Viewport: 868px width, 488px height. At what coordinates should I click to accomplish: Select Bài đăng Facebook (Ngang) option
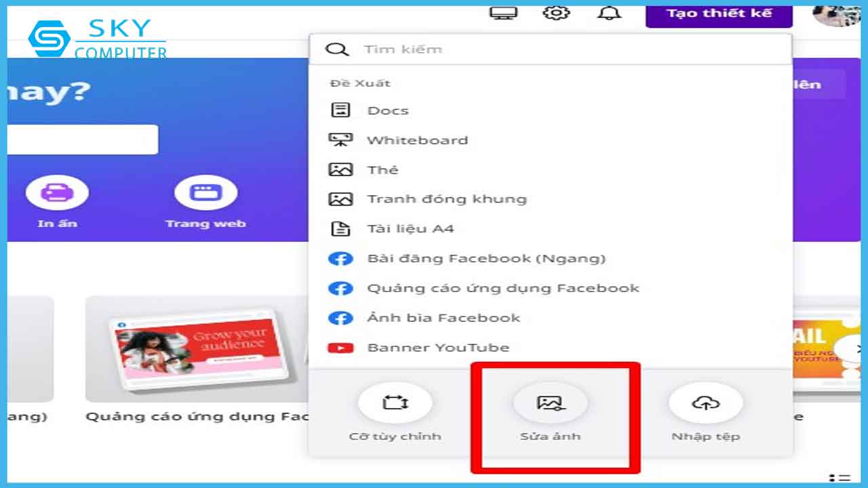click(486, 258)
